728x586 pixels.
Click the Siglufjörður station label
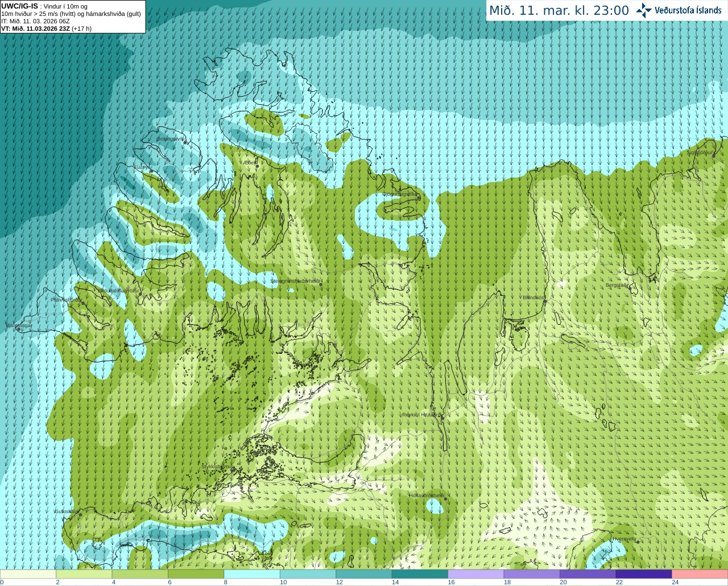(x=699, y=152)
